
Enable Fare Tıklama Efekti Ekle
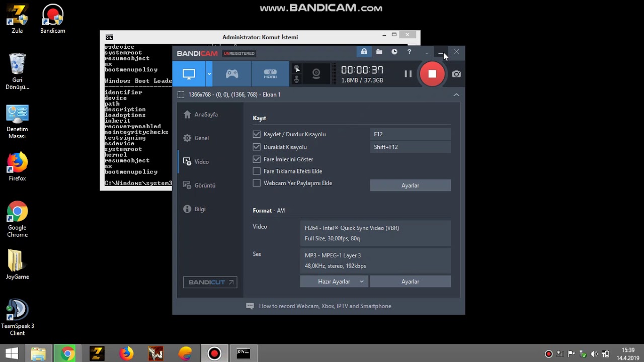(x=257, y=171)
